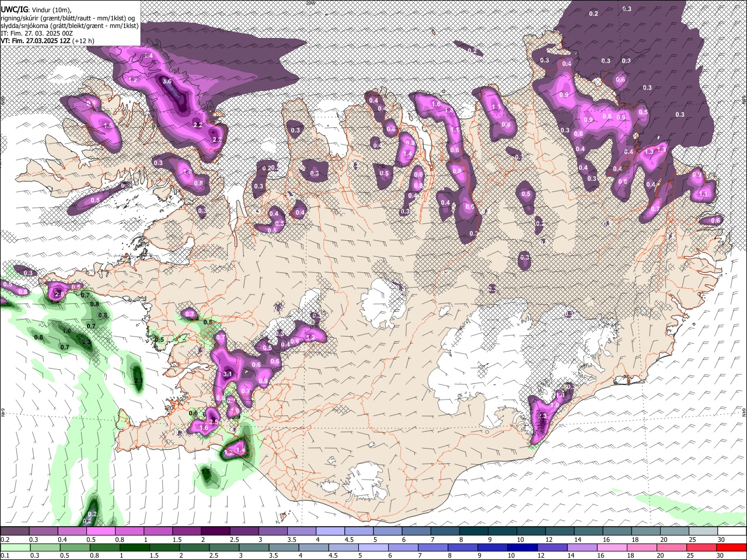
Task: Select the top-row swatch starting at 0.8
Action: click(129, 531)
